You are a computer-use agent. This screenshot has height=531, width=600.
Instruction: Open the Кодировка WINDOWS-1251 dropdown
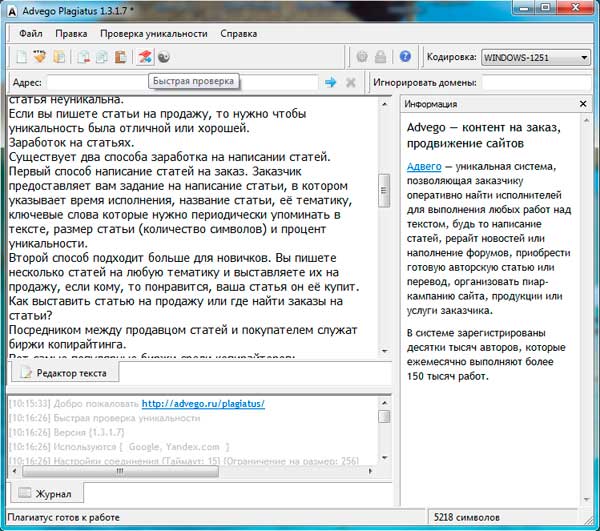[536, 58]
